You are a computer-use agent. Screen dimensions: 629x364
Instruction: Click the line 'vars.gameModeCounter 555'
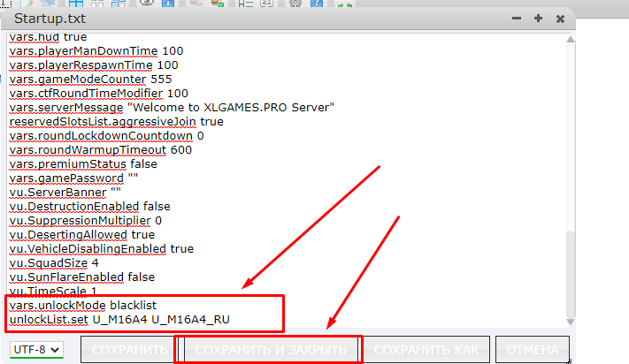click(x=90, y=80)
